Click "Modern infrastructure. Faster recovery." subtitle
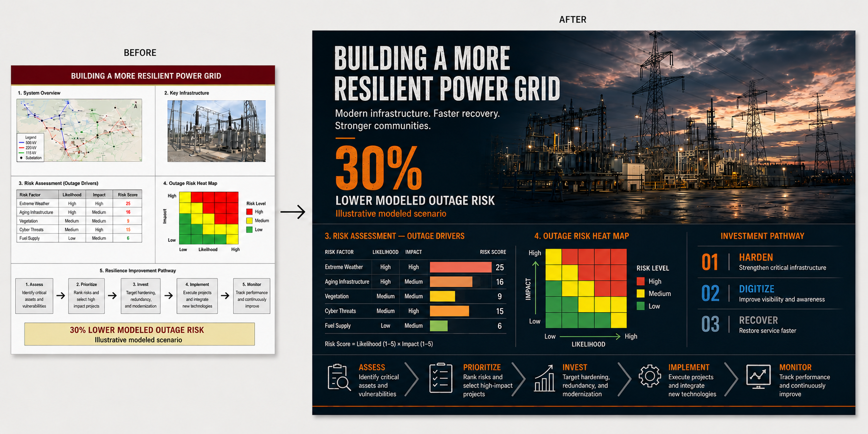This screenshot has width=868, height=434. tap(417, 114)
